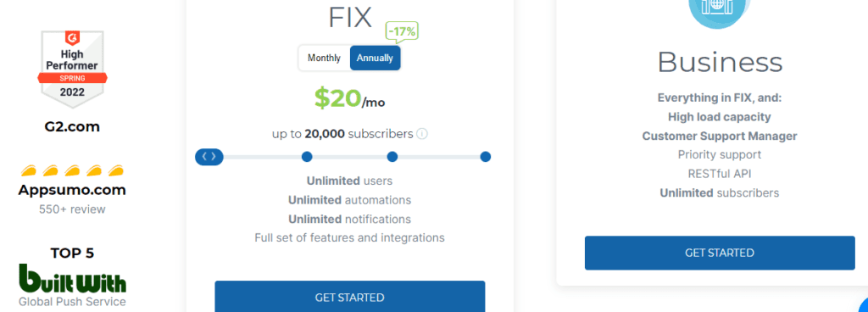Click the slider handle arrows icon
The height and width of the screenshot is (312, 868).
coord(209,157)
